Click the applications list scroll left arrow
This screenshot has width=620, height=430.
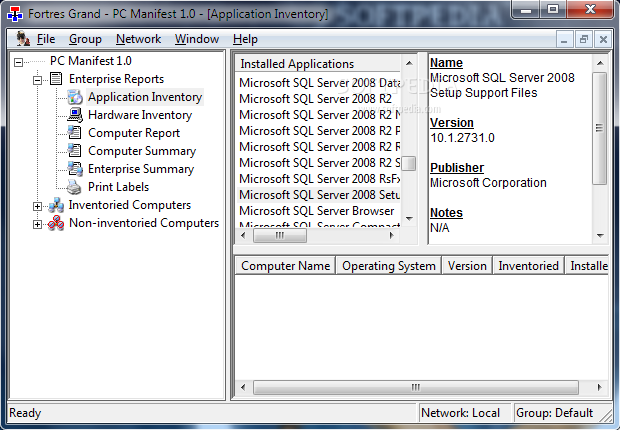(x=243, y=235)
